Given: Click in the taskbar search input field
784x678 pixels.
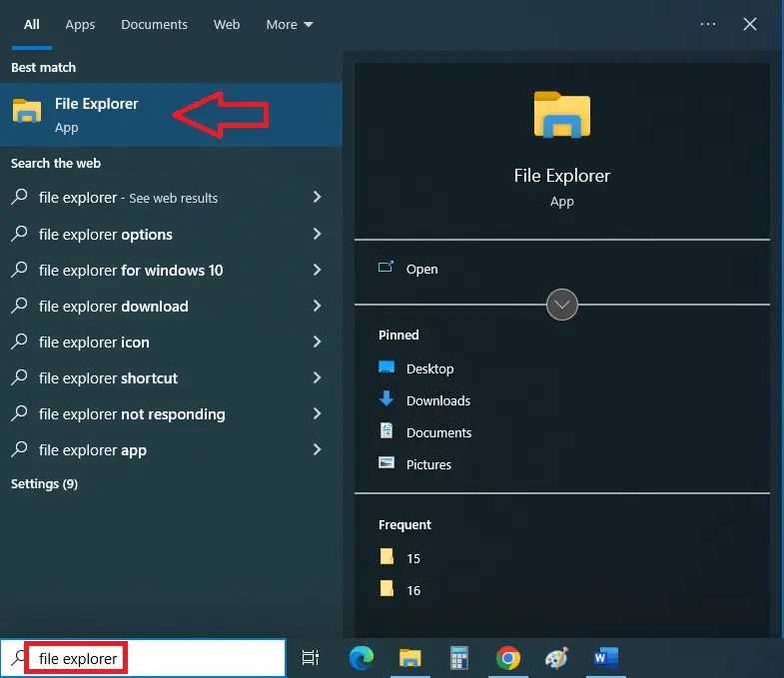Looking at the screenshot, I should [x=143, y=658].
